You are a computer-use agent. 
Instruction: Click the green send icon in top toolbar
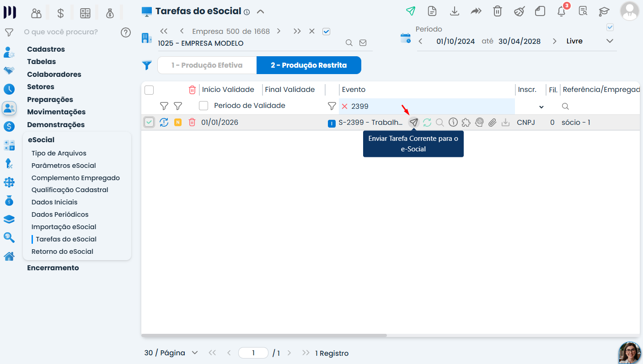coord(410,11)
